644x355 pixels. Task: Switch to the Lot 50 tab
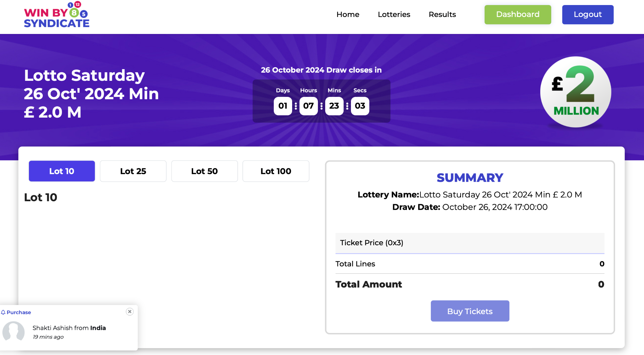click(204, 171)
